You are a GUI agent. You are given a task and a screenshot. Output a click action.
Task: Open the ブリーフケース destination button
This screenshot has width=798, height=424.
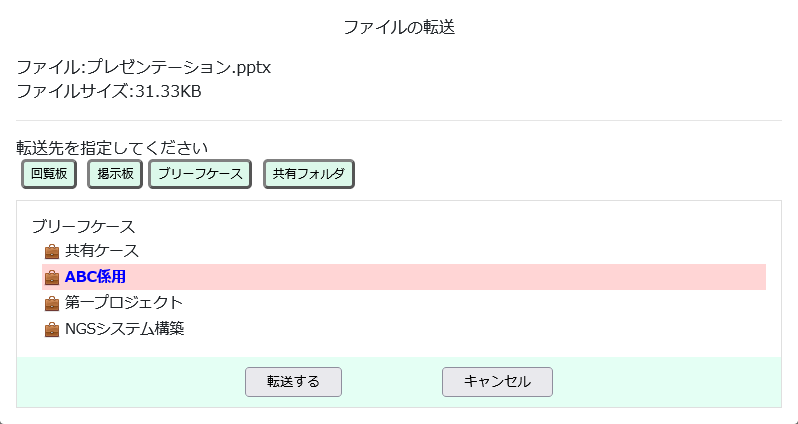200,174
